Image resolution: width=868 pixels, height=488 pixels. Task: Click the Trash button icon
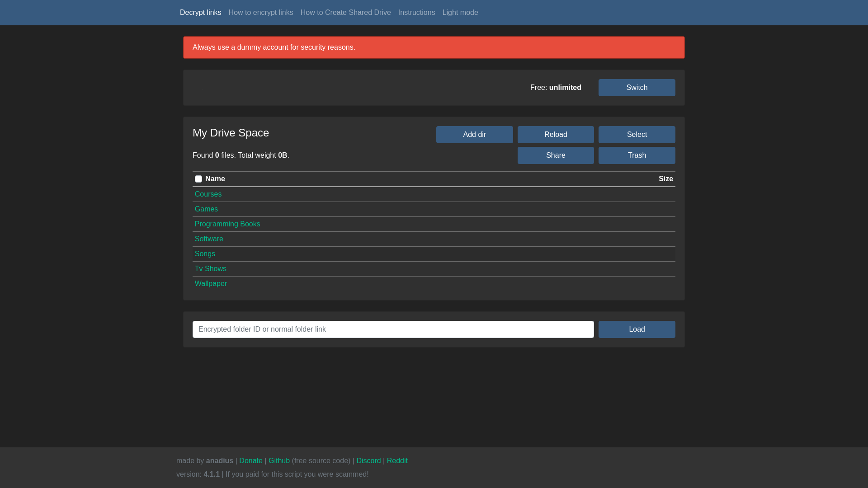click(x=637, y=155)
